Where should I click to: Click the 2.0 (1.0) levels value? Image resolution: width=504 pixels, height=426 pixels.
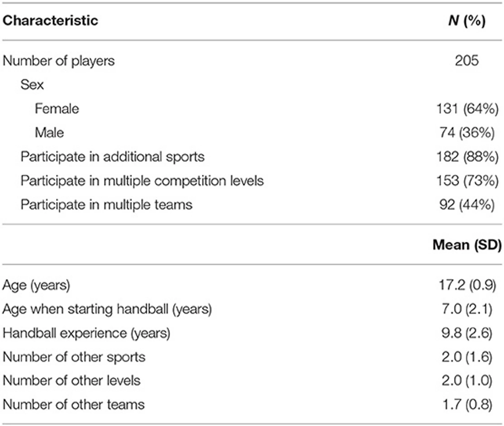click(467, 381)
